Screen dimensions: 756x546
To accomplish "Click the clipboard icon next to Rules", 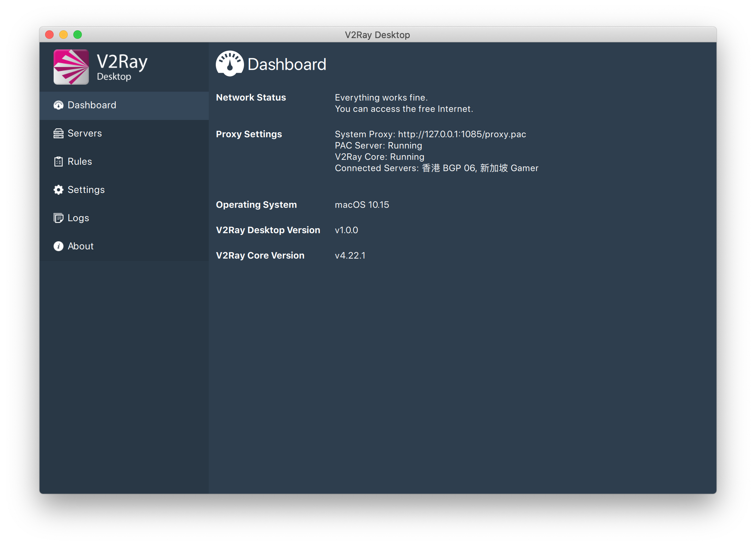I will [58, 162].
